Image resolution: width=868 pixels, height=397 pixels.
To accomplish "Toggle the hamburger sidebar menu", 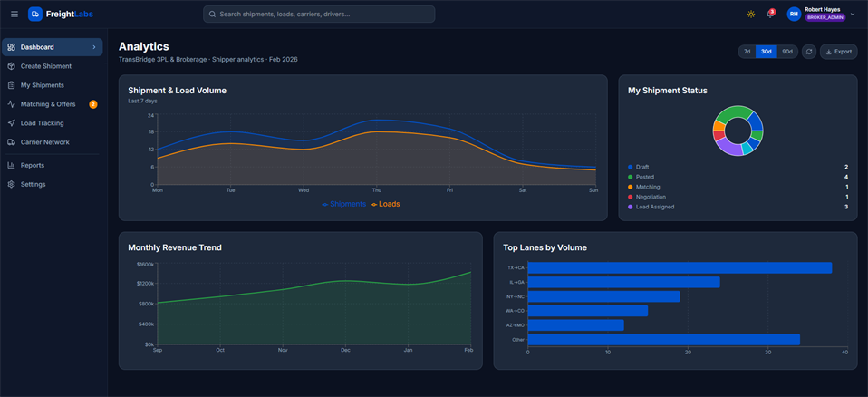I will click(x=14, y=14).
